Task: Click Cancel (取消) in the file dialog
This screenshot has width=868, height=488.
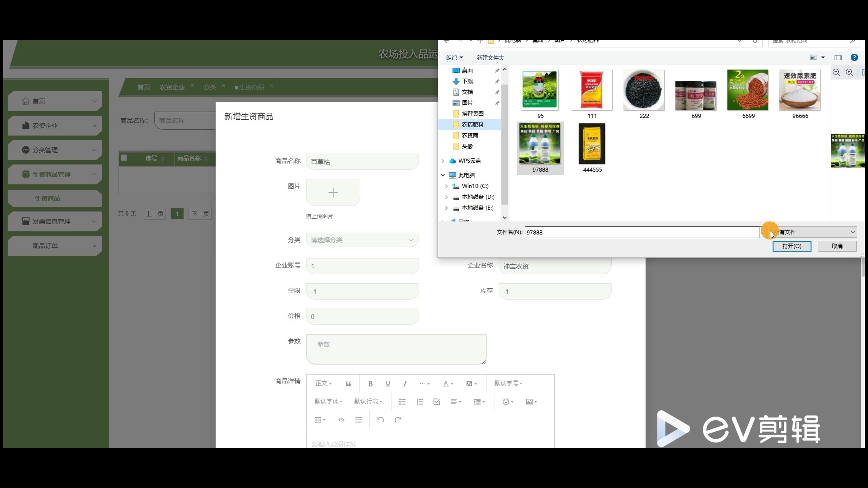Action: [837, 246]
